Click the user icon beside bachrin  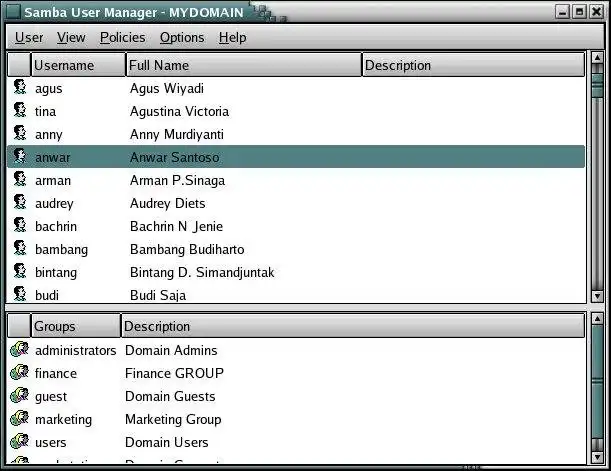20,225
